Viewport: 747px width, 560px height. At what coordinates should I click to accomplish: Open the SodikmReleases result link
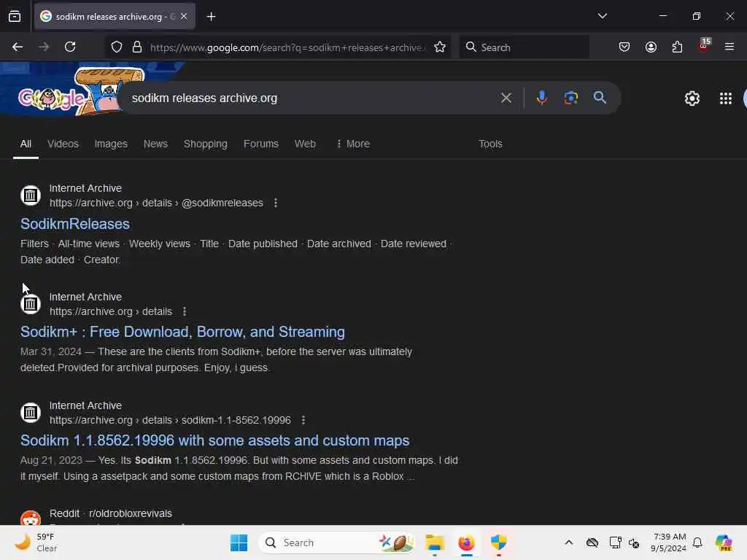75,224
